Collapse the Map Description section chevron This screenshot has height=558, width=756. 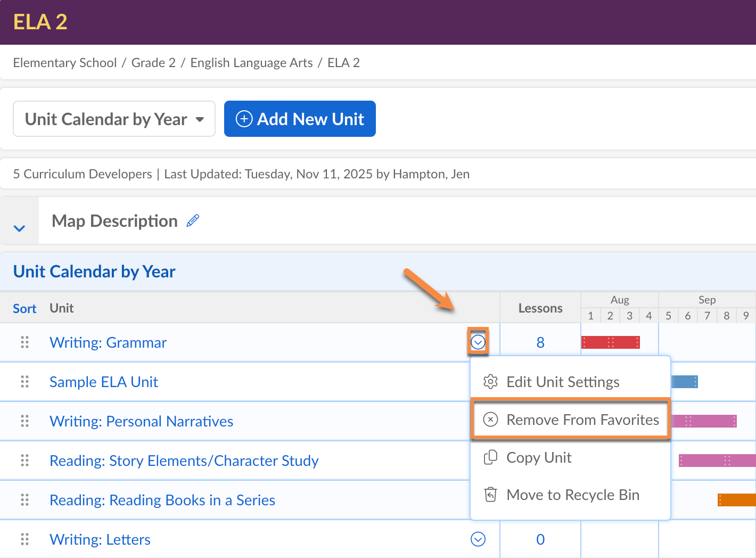(x=19, y=228)
